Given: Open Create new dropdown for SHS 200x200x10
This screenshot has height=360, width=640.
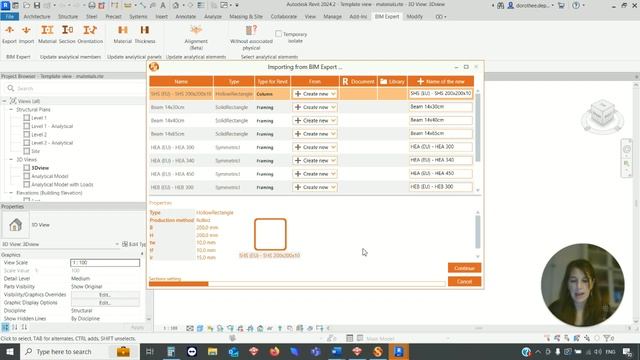Looking at the screenshot, I should tap(315, 94).
